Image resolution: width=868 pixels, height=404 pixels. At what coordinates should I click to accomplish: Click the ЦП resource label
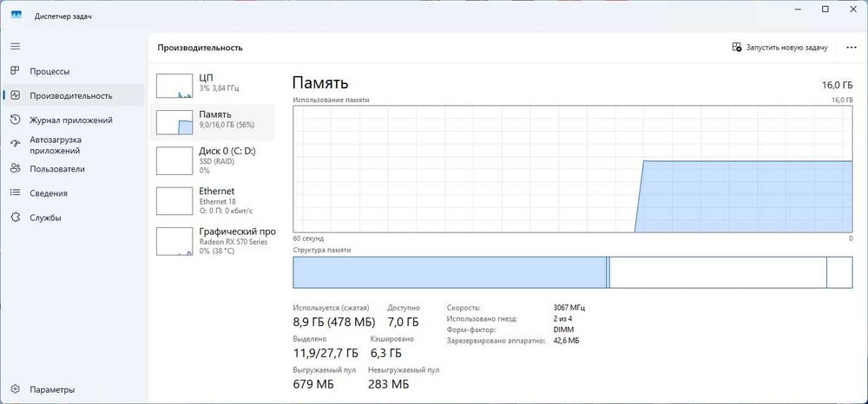[x=206, y=78]
